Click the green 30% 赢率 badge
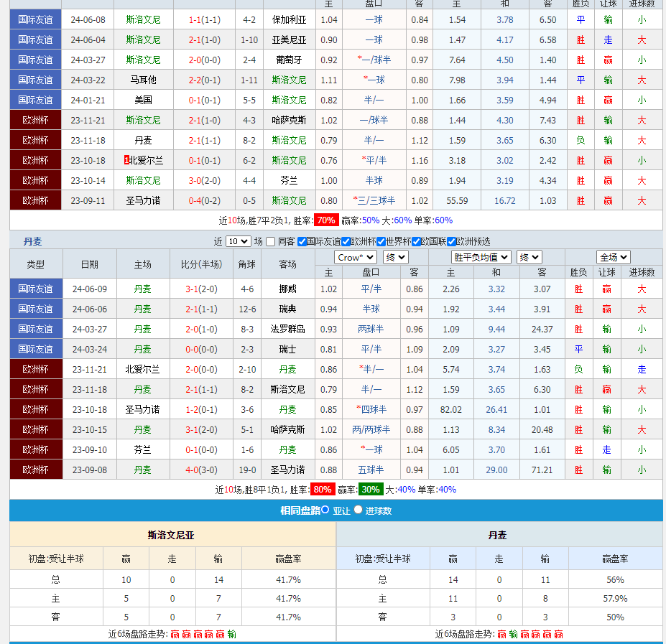Screen dimensions: 666x644 pos(371,490)
